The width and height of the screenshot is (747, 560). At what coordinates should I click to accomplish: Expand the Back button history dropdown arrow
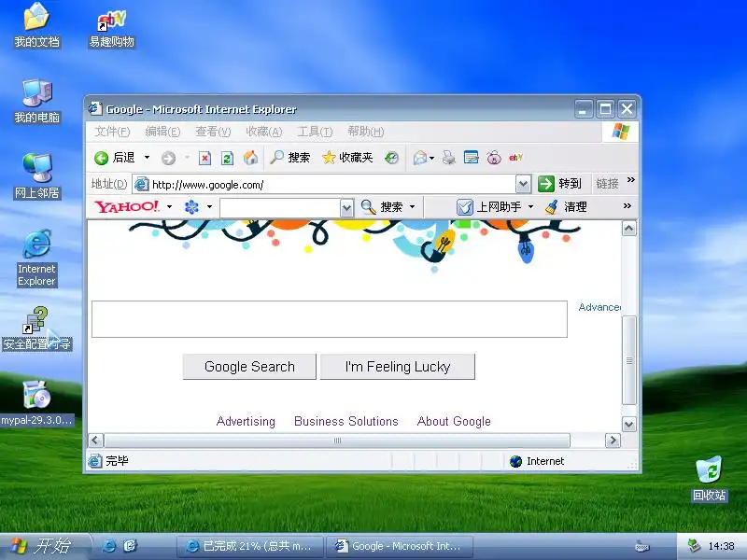point(147,158)
